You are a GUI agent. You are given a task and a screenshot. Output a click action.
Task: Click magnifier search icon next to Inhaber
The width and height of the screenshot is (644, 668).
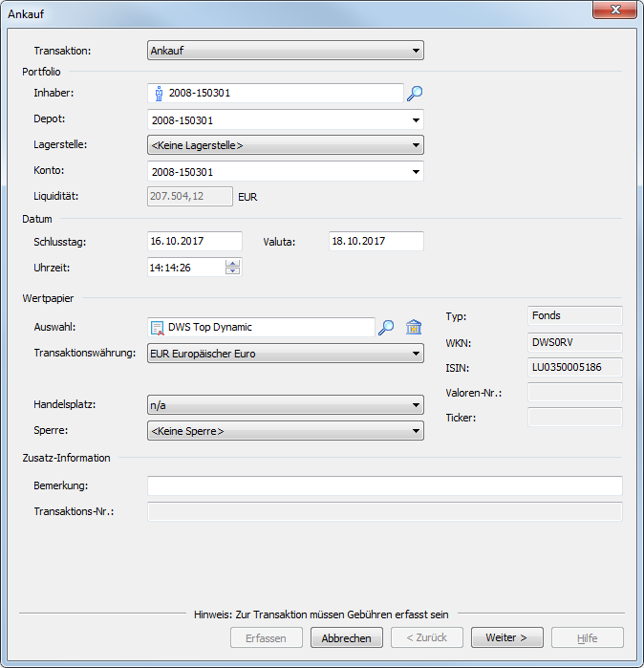(415, 94)
